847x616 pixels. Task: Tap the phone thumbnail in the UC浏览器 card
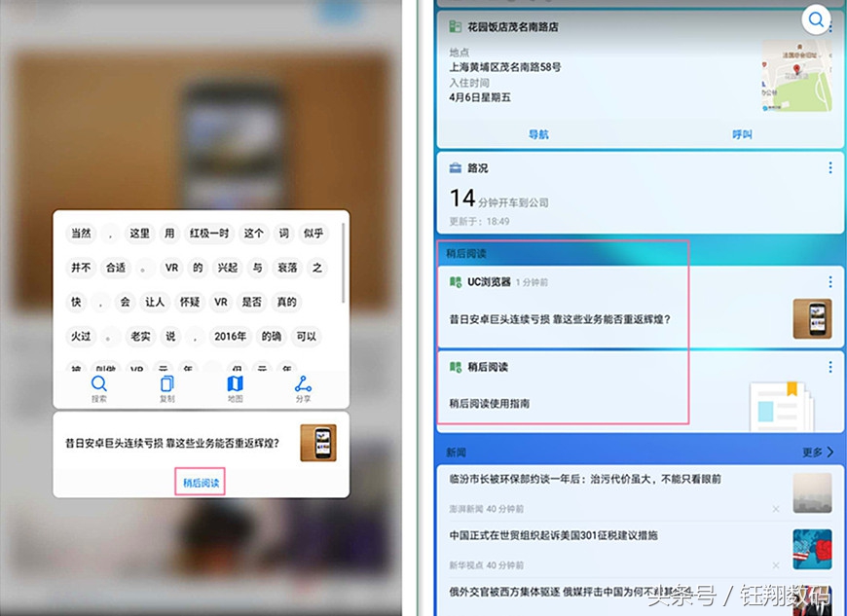click(x=812, y=319)
